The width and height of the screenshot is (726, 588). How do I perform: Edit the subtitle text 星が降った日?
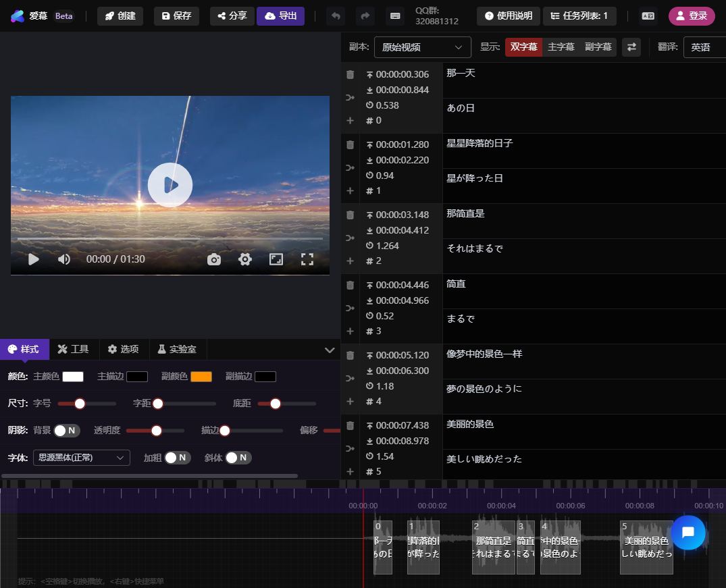(584, 186)
